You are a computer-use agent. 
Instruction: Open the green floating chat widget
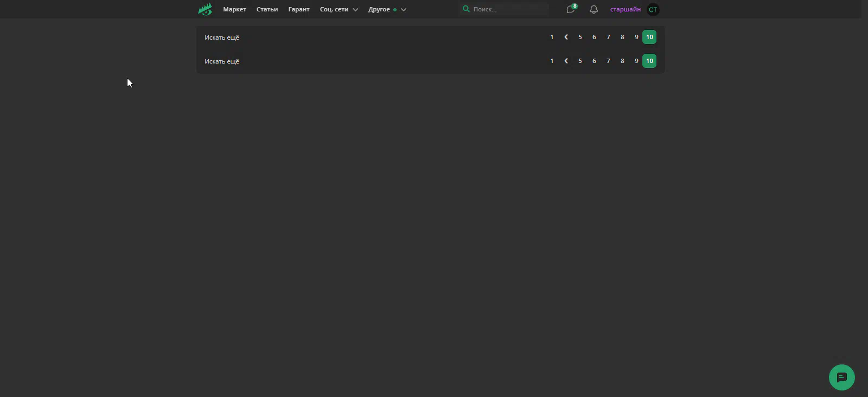pyautogui.click(x=841, y=377)
